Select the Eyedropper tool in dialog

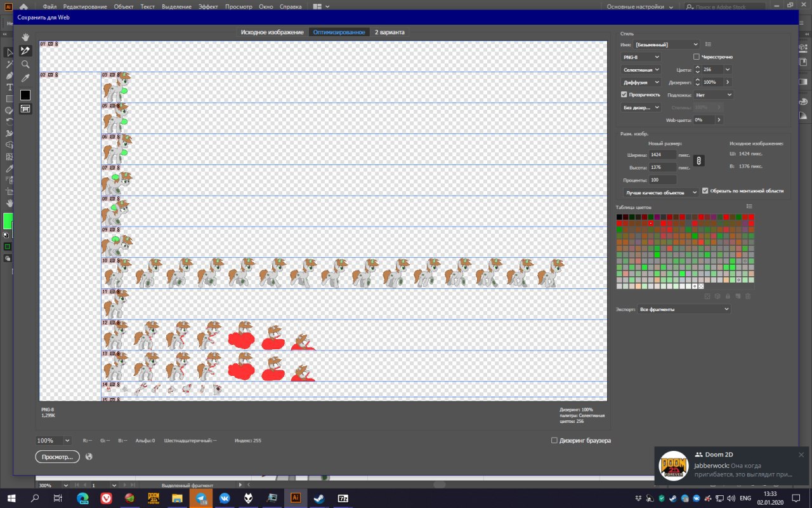[25, 78]
